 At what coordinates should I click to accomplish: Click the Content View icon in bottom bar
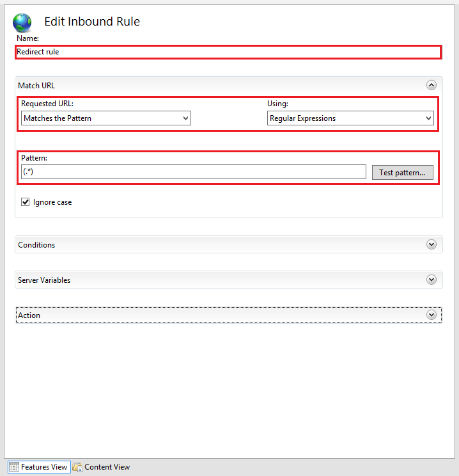(77, 467)
